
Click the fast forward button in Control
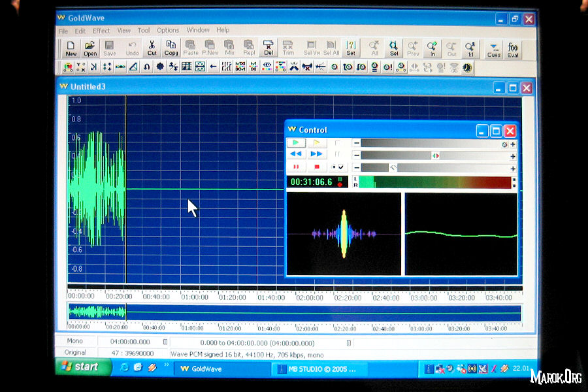(316, 154)
